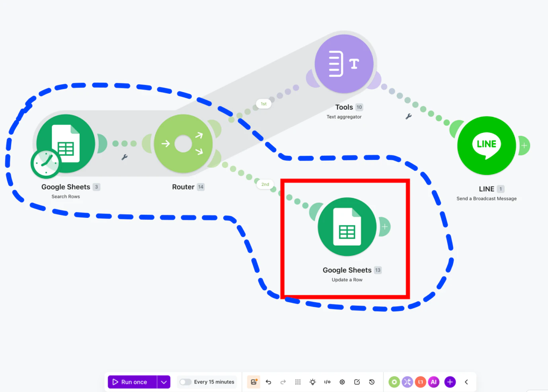Click the wrench filter between Tools and LINE
Viewport: 548px width, 392px height.
(x=409, y=116)
